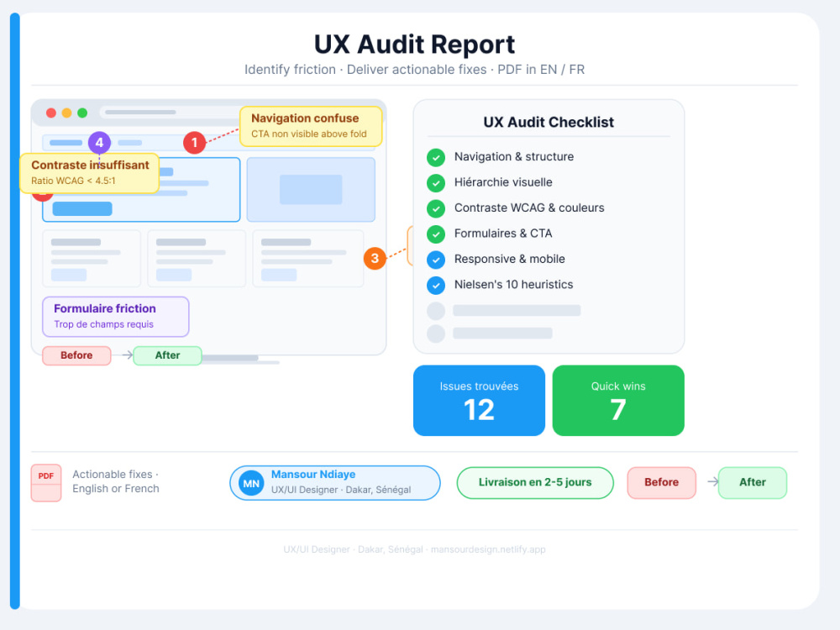Click the mockup Before label
Screen dimensions: 840x630
76,355
